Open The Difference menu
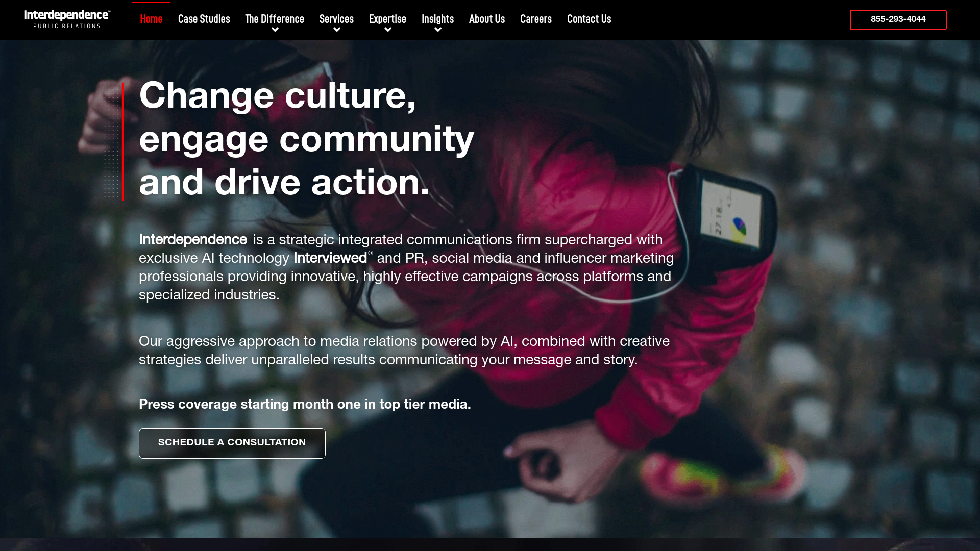This screenshot has height=551, width=980. coord(275,19)
